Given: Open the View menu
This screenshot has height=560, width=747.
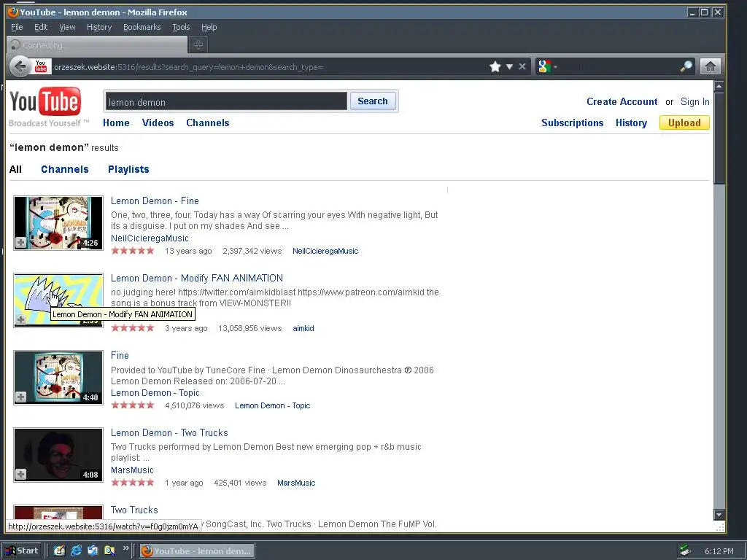Looking at the screenshot, I should tap(67, 27).
